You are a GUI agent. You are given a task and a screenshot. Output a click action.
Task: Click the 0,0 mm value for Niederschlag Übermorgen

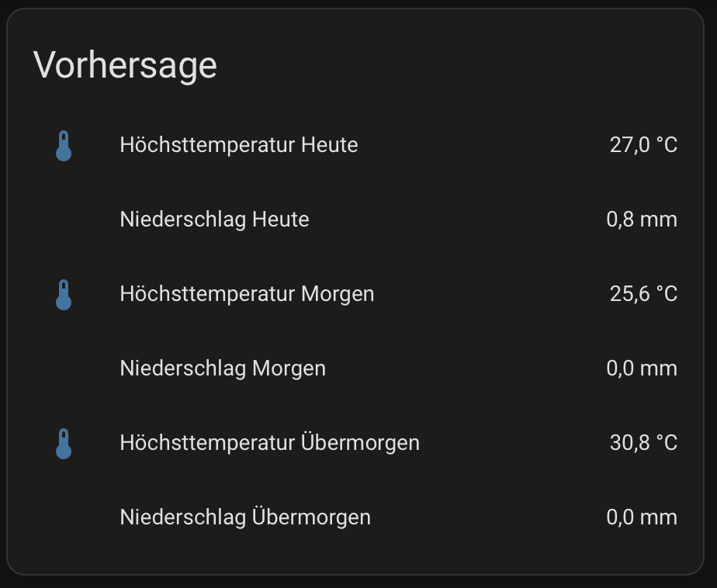click(642, 517)
